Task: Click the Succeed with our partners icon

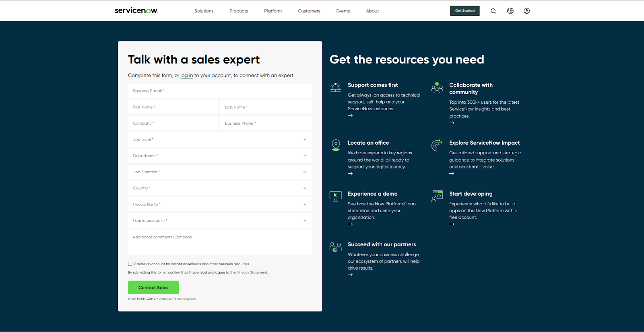Action: 335,247
